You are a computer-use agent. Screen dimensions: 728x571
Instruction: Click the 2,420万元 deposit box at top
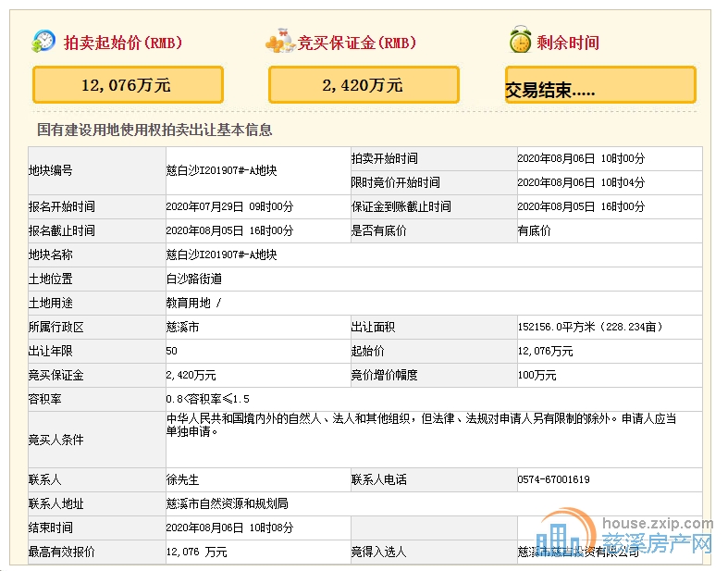click(364, 85)
